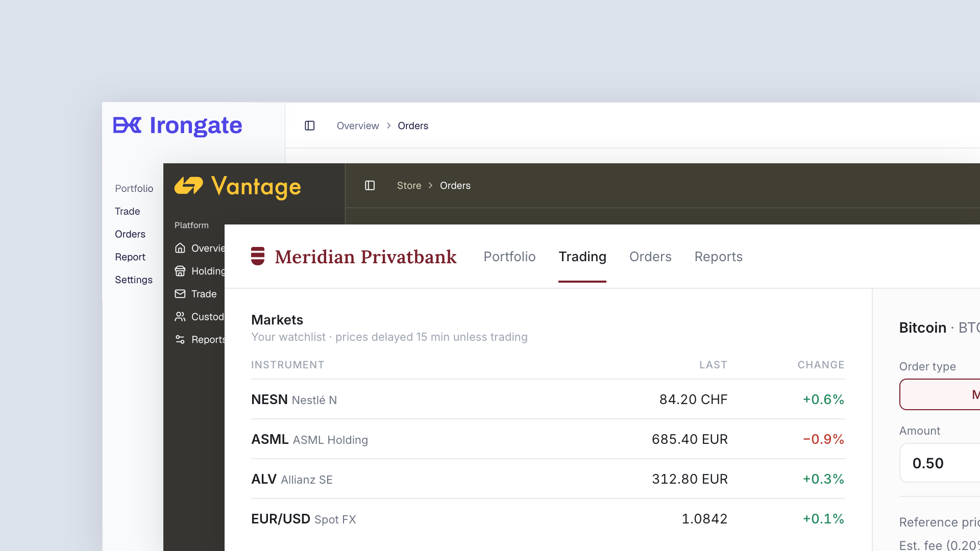Open the Portfolio tab in Meridian Privatbank
980x551 pixels.
tap(509, 257)
